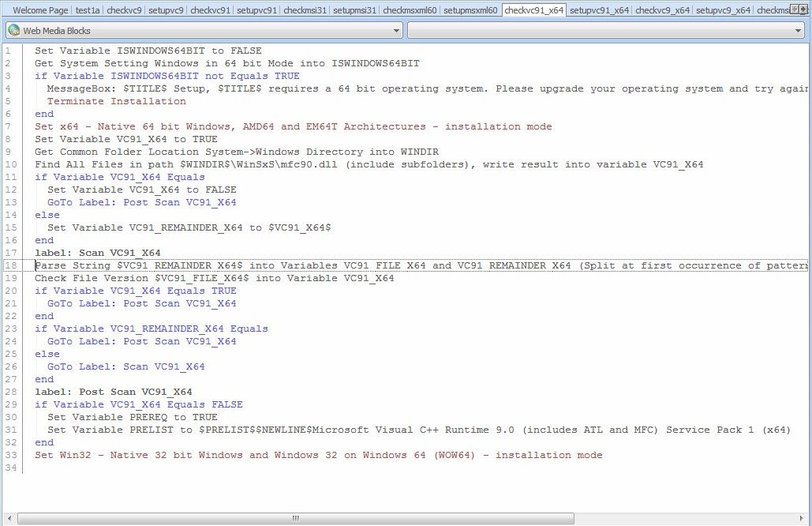The image size is (812, 526).
Task: Click the Web Media Blocks globe icon
Action: click(x=14, y=31)
